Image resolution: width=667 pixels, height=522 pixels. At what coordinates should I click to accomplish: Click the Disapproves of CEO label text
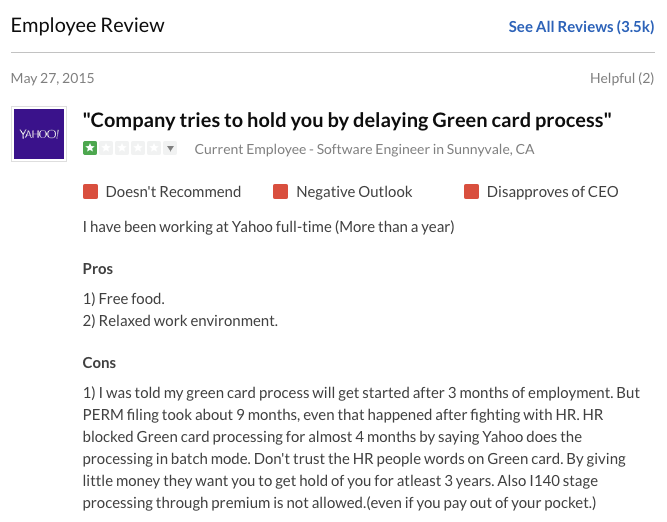click(x=553, y=192)
